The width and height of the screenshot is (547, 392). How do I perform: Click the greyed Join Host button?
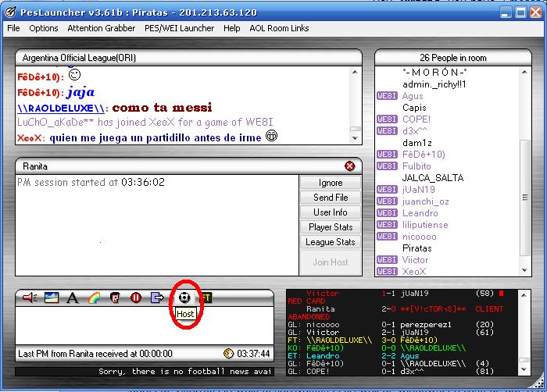[x=331, y=262]
